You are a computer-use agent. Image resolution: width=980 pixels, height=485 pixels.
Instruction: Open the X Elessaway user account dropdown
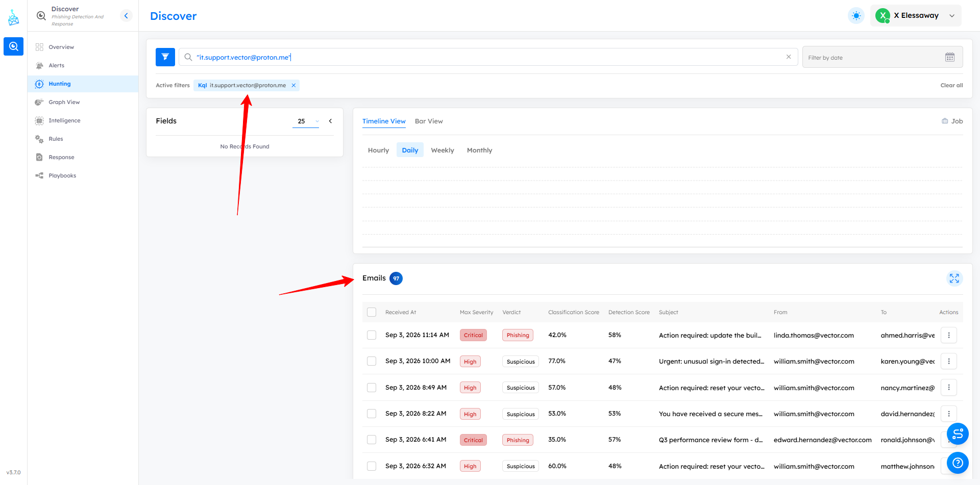pos(916,16)
